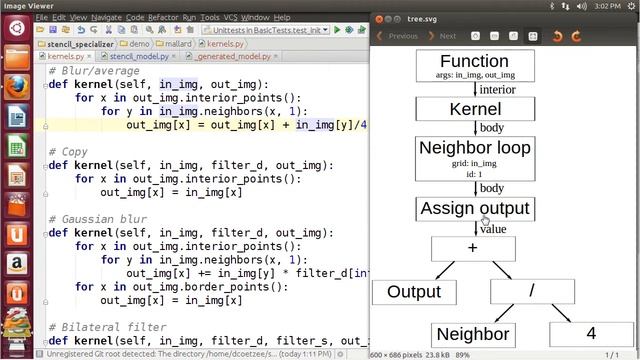Zoom out using the image viewer toolbar
Screen dimensions: 640x360
pyautogui.click(x=494, y=36)
